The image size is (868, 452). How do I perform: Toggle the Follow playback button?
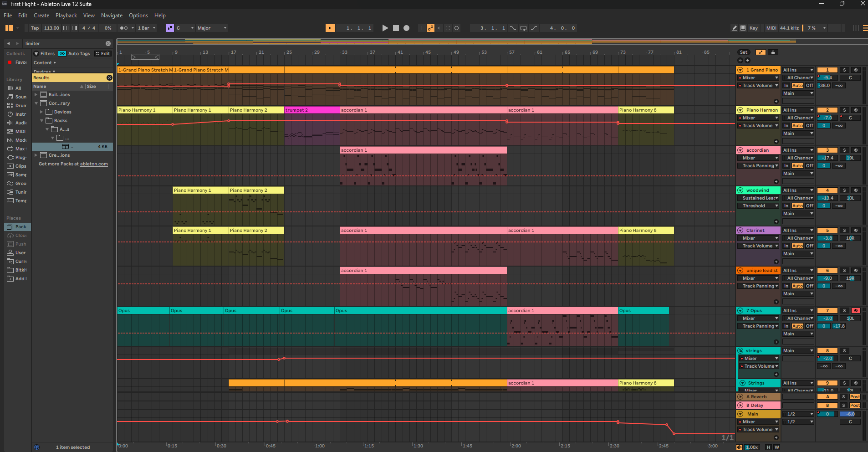[x=330, y=28]
